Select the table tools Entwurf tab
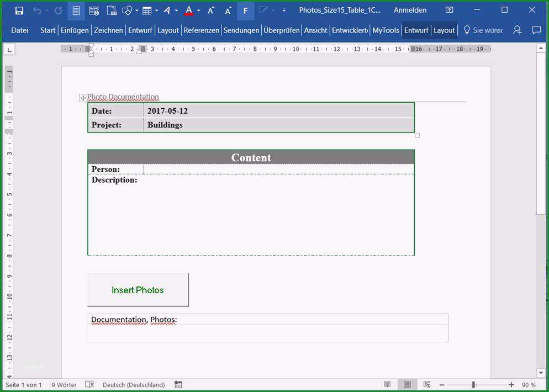Viewport: 549px width, 392px height. 416,30
